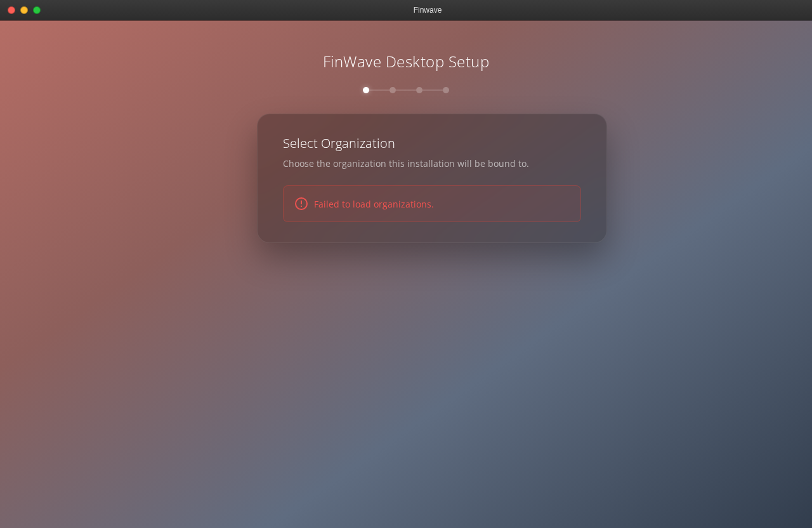Click the 'Failed to load organizations.' message
Image resolution: width=812 pixels, height=528 pixels.
click(x=374, y=204)
